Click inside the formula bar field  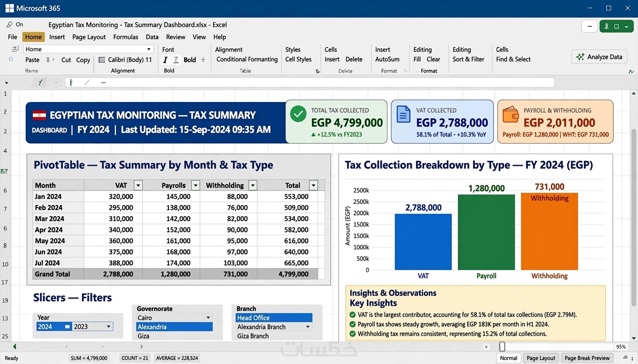(x=310, y=82)
